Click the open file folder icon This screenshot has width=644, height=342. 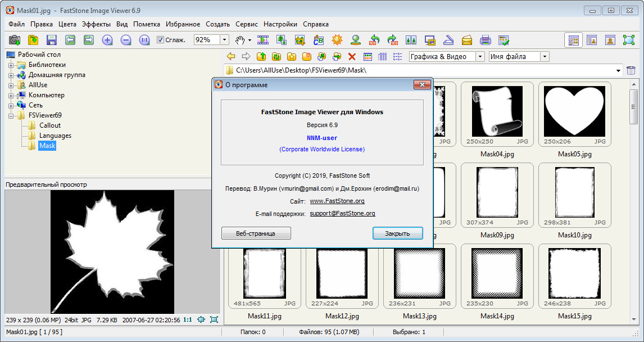(33, 40)
